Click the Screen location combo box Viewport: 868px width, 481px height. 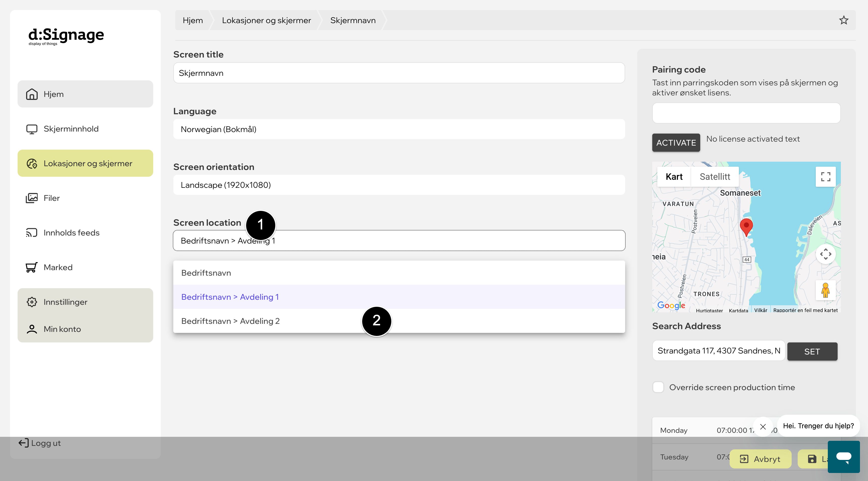pyautogui.click(x=399, y=240)
